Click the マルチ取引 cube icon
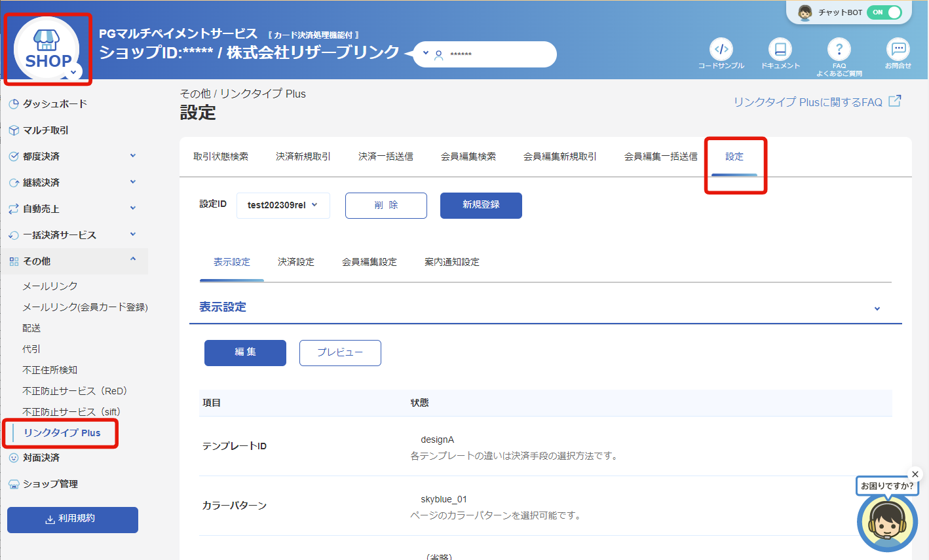The height and width of the screenshot is (560, 929). 14,130
